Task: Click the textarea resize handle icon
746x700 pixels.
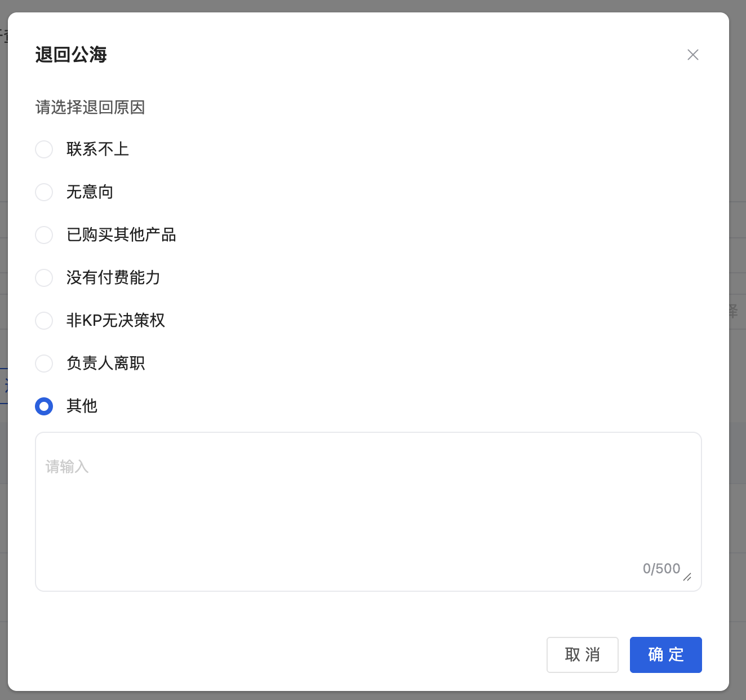Action: [687, 577]
